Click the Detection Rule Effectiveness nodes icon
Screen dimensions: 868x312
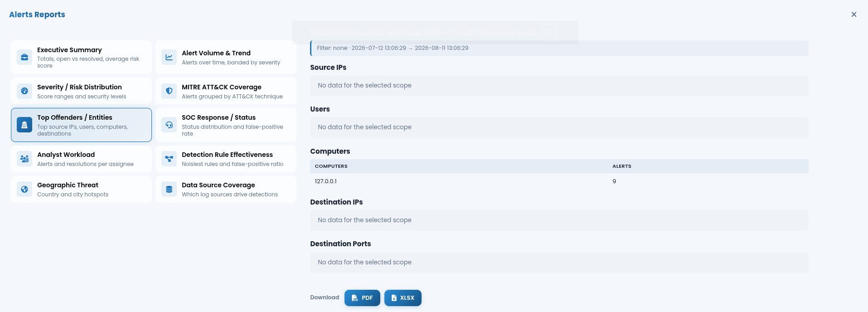point(169,159)
